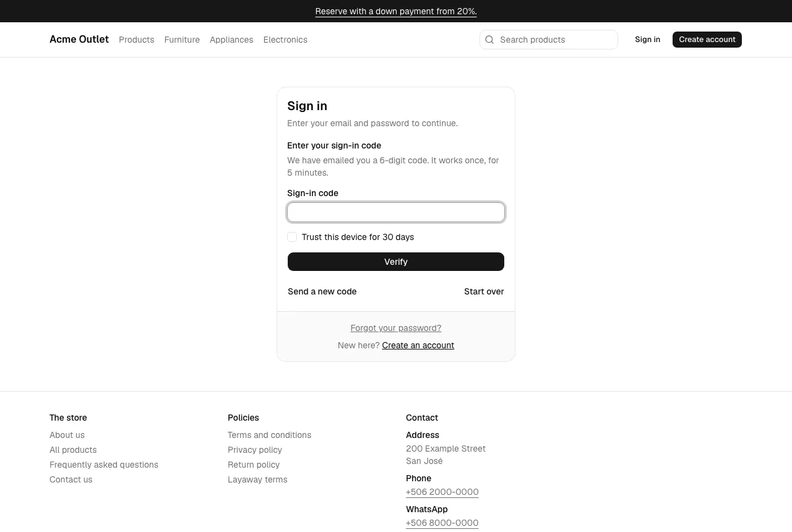Image resolution: width=792 pixels, height=532 pixels.
Task: Go to the Furniture category
Action: (182, 40)
